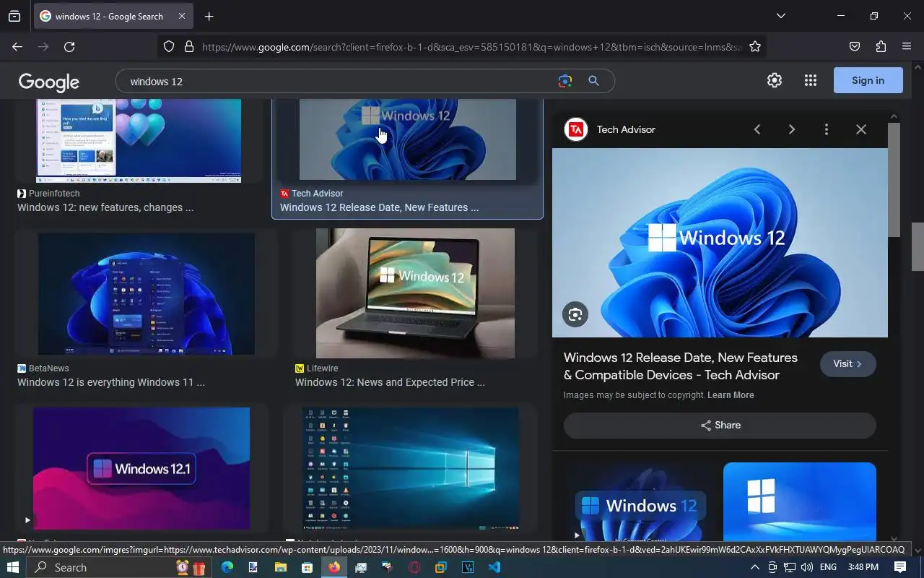
Task: Show hidden system tray icons
Action: 755,567
